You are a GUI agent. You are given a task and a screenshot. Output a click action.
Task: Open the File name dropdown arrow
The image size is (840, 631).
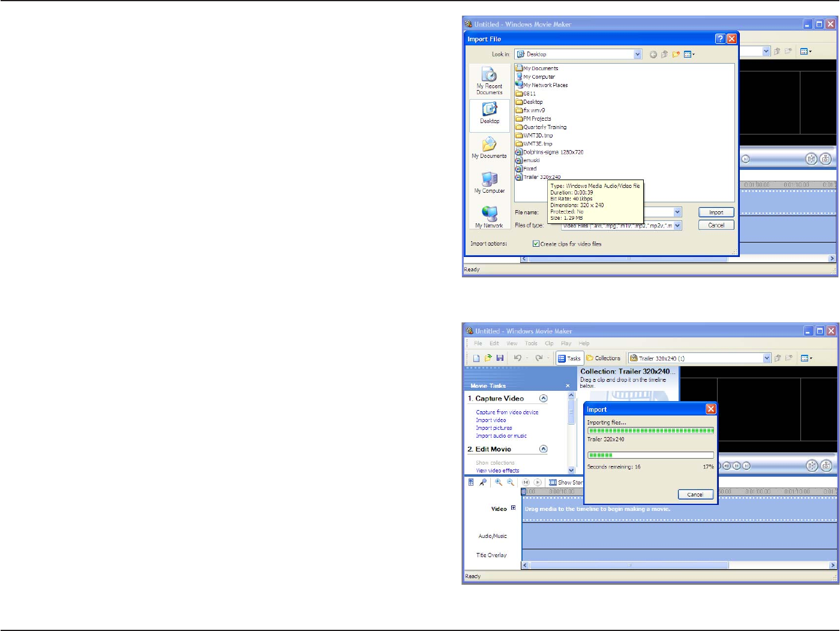tap(677, 213)
